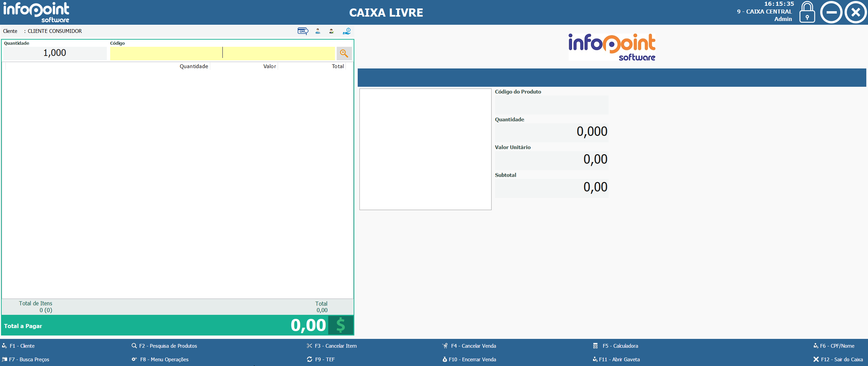Select F1 - Cliente shortcut
The image size is (868, 366).
(x=22, y=346)
